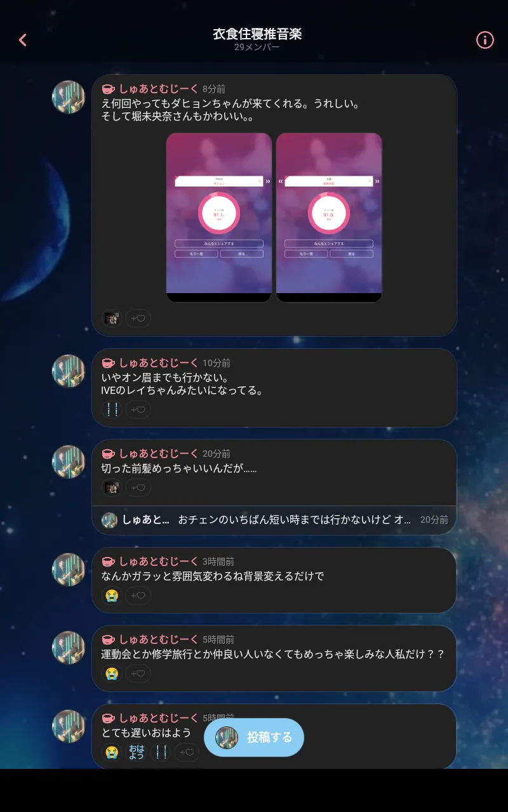Tap the reaction thumbnail on the 8分前 post
The height and width of the screenshot is (812, 508).
point(112,318)
